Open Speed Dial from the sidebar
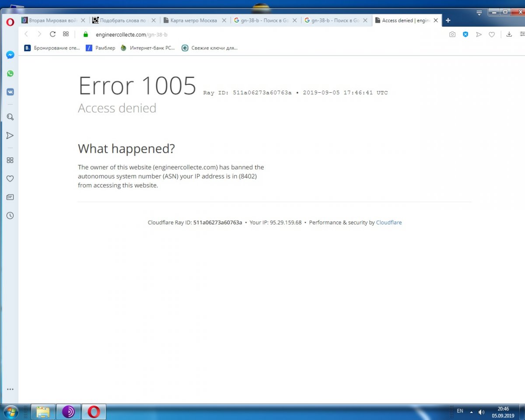This screenshot has height=420, width=525. tap(10, 160)
